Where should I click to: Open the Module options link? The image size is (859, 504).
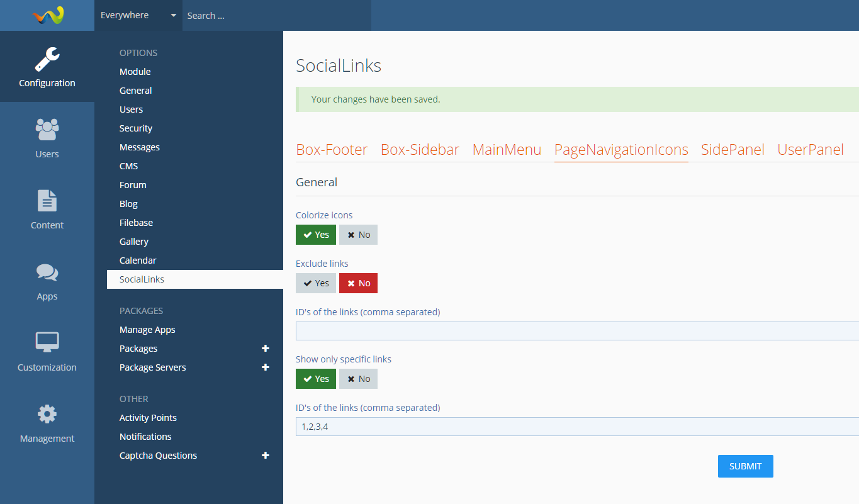click(135, 72)
